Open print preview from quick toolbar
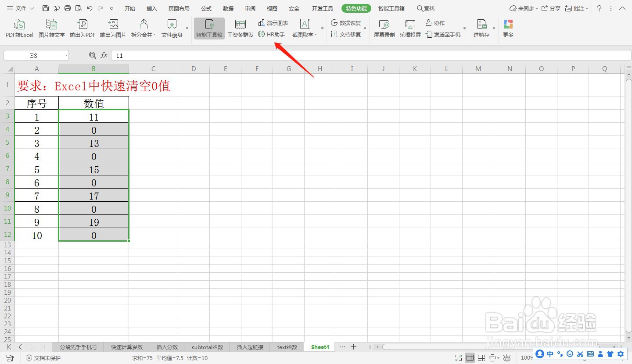 coord(78,8)
